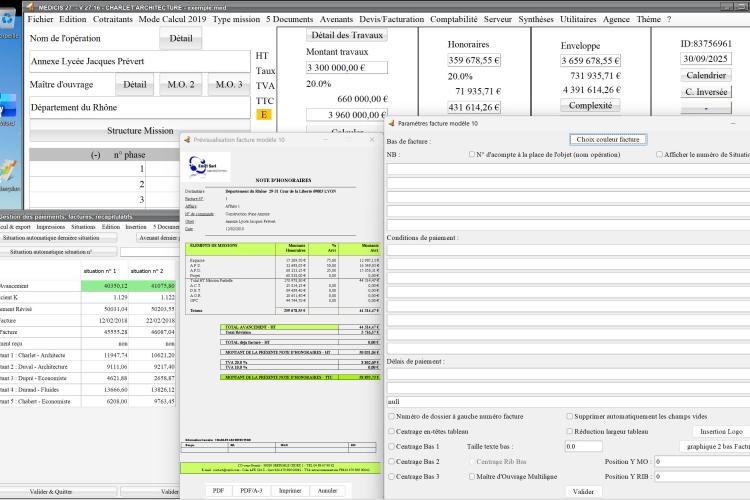Check the Centrage Bas 1 option
The image size is (750, 500).
pyautogui.click(x=392, y=446)
